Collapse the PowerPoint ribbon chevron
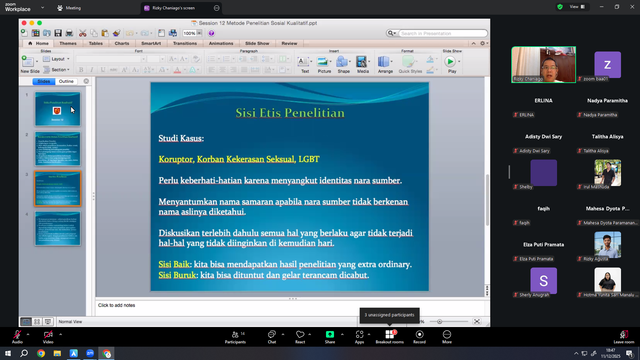 473,43
